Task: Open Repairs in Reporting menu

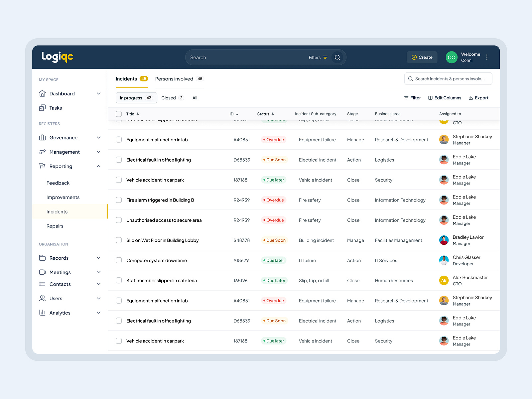Action: coord(55,226)
